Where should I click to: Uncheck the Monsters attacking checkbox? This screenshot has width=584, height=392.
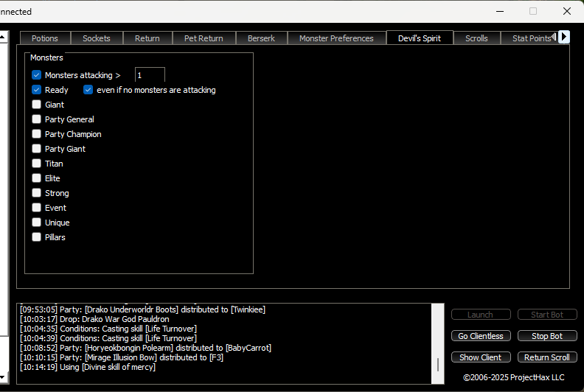pos(37,75)
